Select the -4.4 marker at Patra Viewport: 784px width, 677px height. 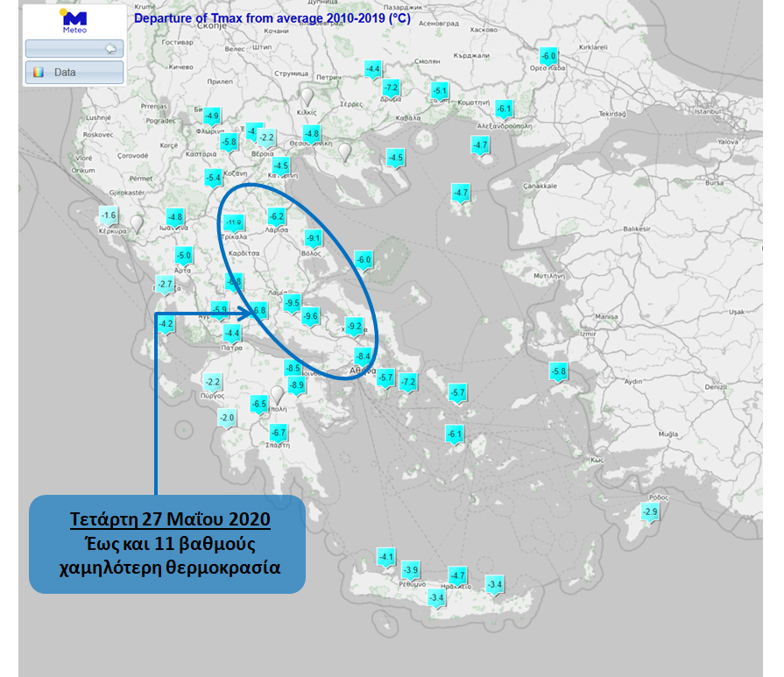pyautogui.click(x=232, y=334)
